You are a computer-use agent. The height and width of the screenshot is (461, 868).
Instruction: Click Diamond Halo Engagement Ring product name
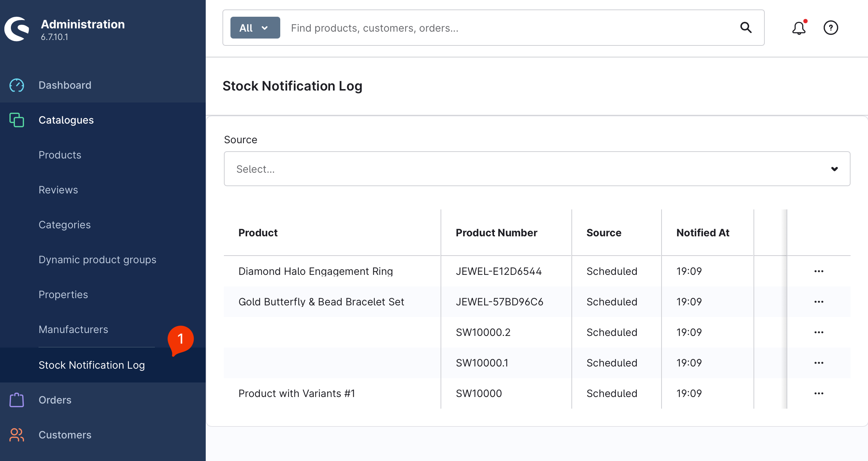click(316, 271)
